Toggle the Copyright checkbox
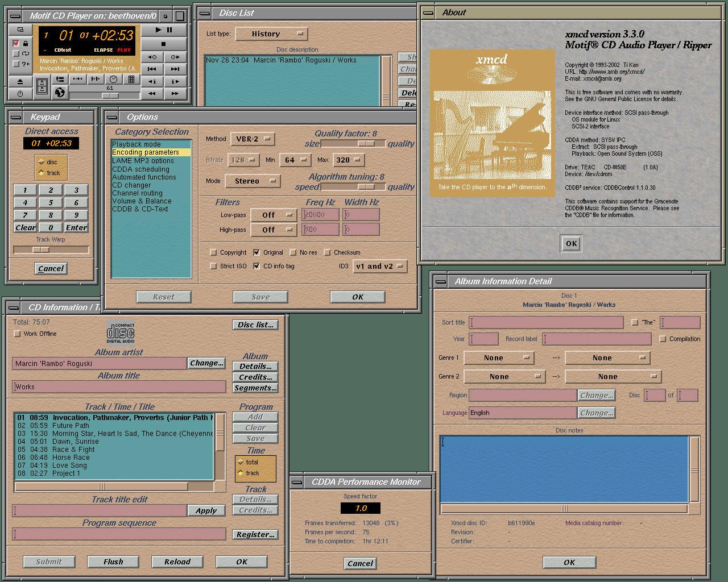Image resolution: width=728 pixels, height=582 pixels. [x=214, y=252]
